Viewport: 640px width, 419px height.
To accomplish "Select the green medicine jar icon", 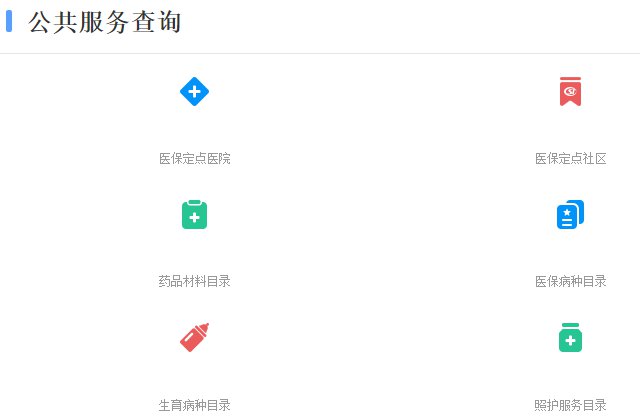I will pos(570,337).
